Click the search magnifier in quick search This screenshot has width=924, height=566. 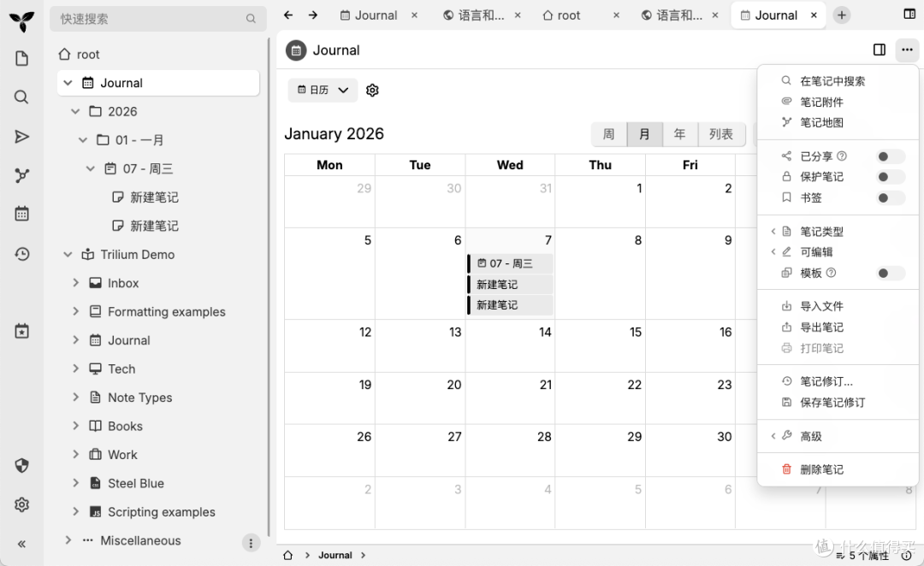(251, 19)
